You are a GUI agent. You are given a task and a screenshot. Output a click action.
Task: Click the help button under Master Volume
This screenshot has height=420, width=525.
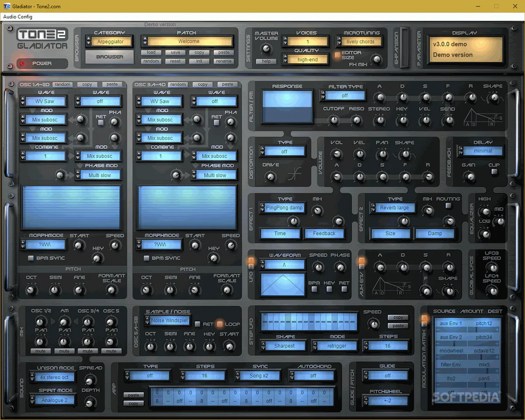[x=266, y=61]
